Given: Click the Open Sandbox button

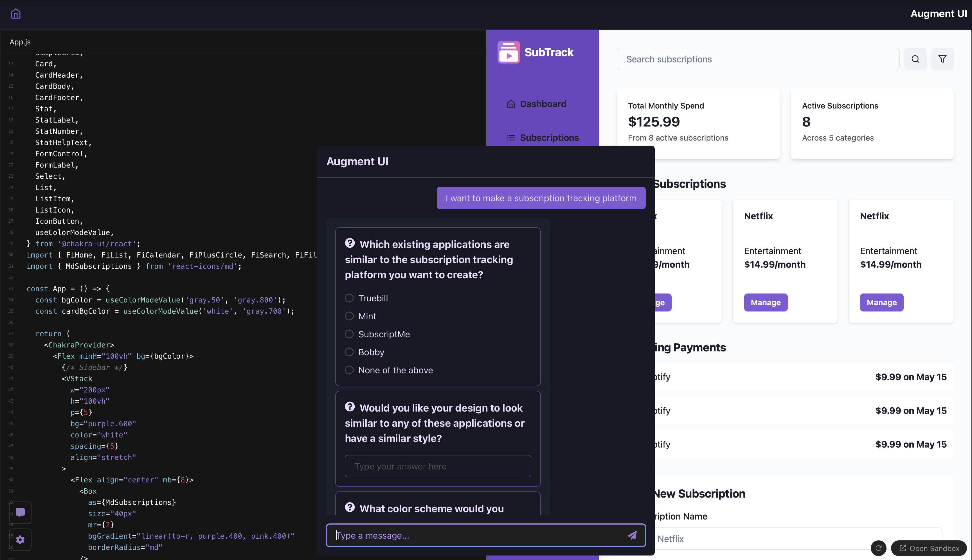Looking at the screenshot, I should click(x=929, y=548).
